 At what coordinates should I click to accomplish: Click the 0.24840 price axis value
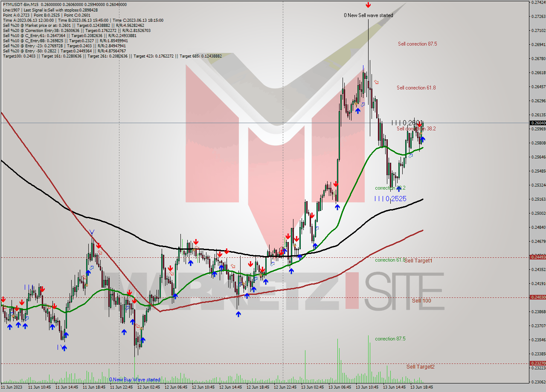coord(539,227)
